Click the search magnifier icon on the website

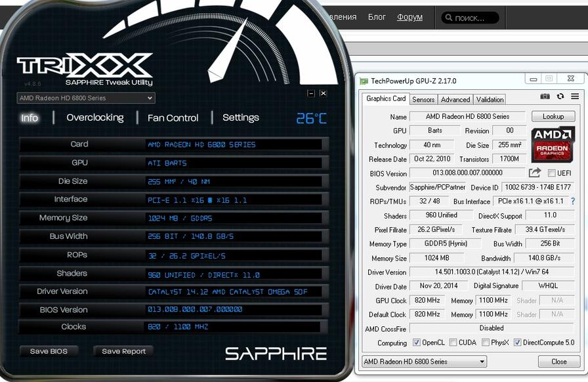(x=448, y=17)
